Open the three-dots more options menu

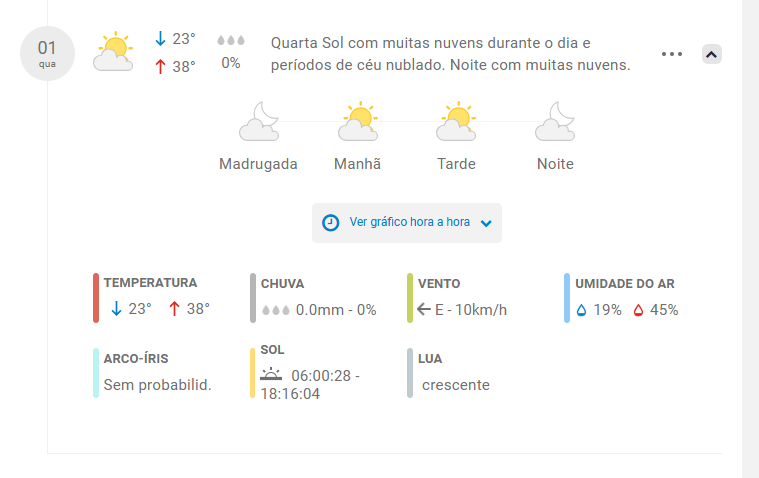pos(672,54)
